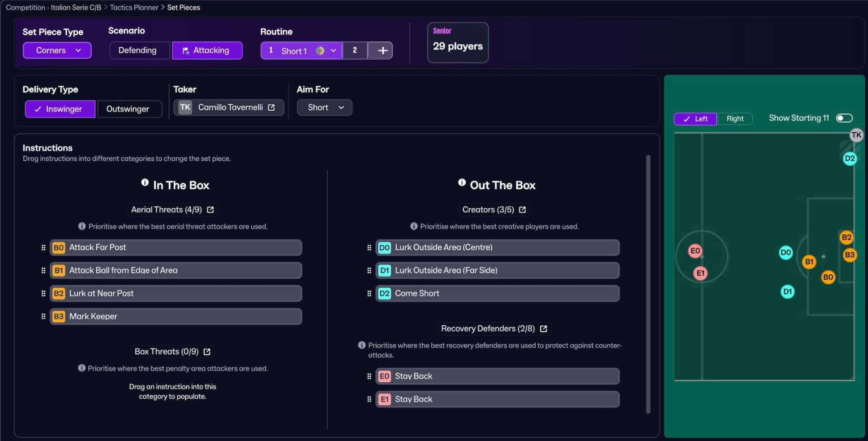Screen dimensions: 868x441
Task: Select routine tab 2
Action: (355, 51)
